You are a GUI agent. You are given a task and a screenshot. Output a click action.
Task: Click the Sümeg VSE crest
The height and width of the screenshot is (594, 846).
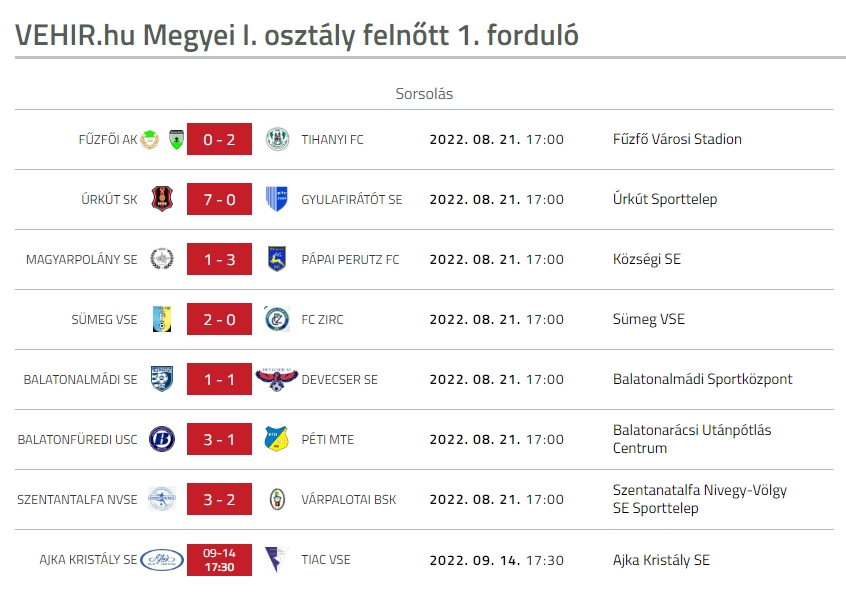click(162, 319)
